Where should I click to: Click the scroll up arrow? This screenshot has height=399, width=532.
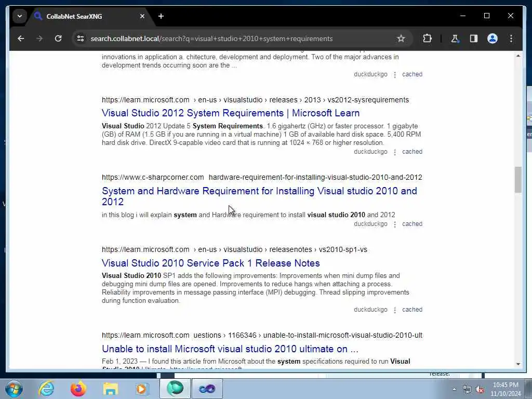point(518,56)
